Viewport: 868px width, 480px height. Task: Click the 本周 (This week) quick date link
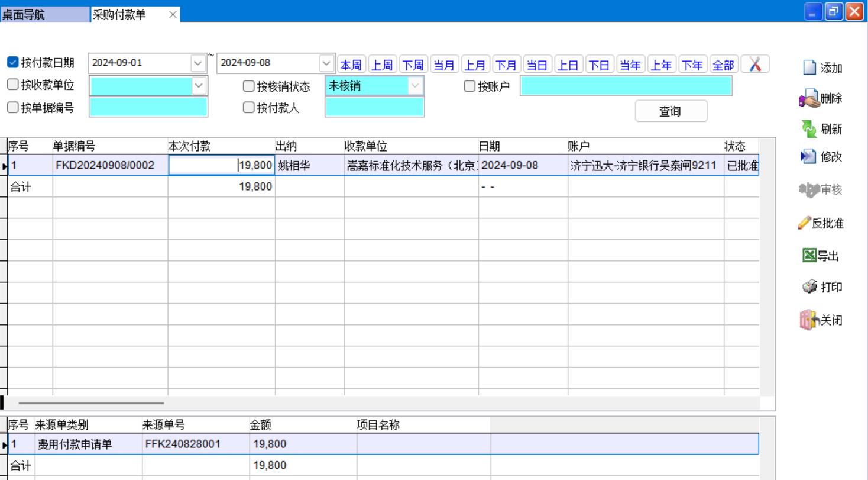351,65
